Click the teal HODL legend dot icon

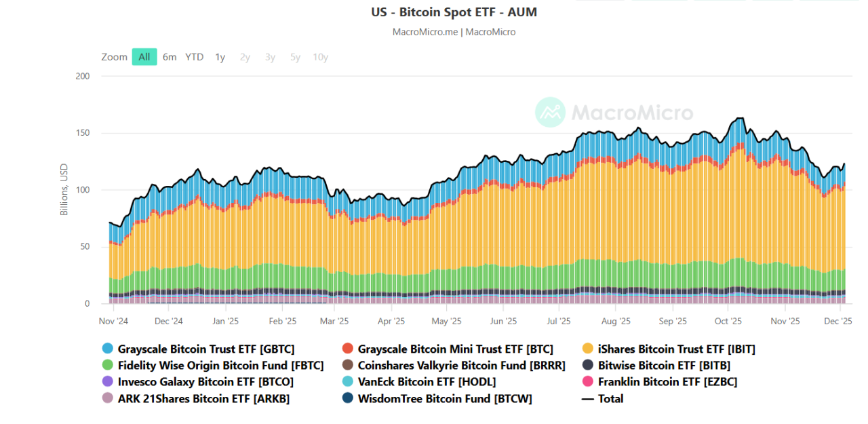349,382
